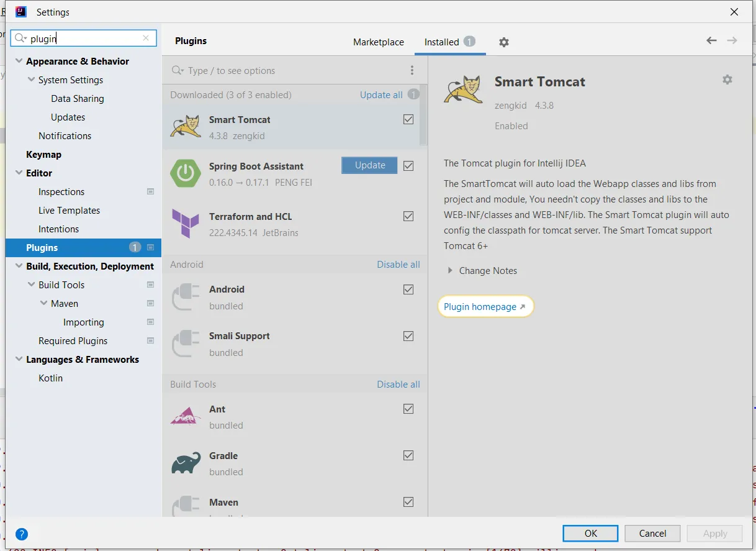Click the project-level icon next to Build Tools
This screenshot has width=756, height=551.
[150, 285]
